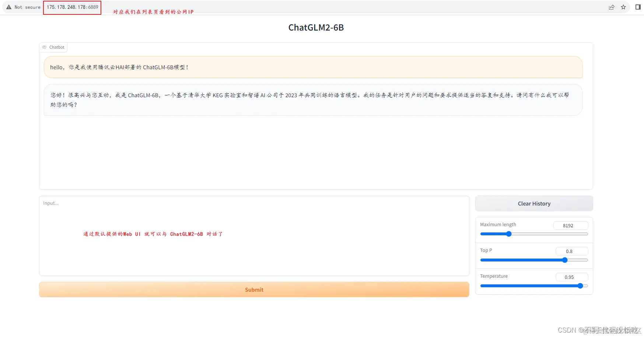644x337 pixels.
Task: Click the Temperature value field 0.95
Action: coord(572,277)
